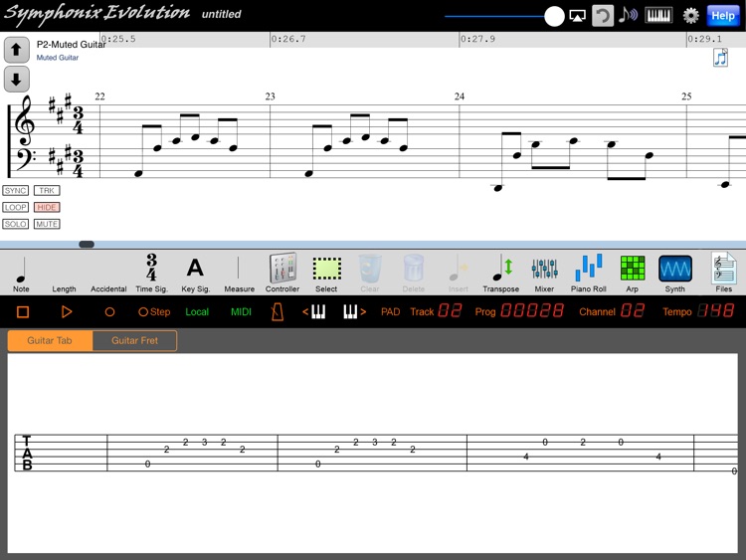Enable Step record mode
This screenshot has width=746, height=560.
pyautogui.click(x=154, y=312)
